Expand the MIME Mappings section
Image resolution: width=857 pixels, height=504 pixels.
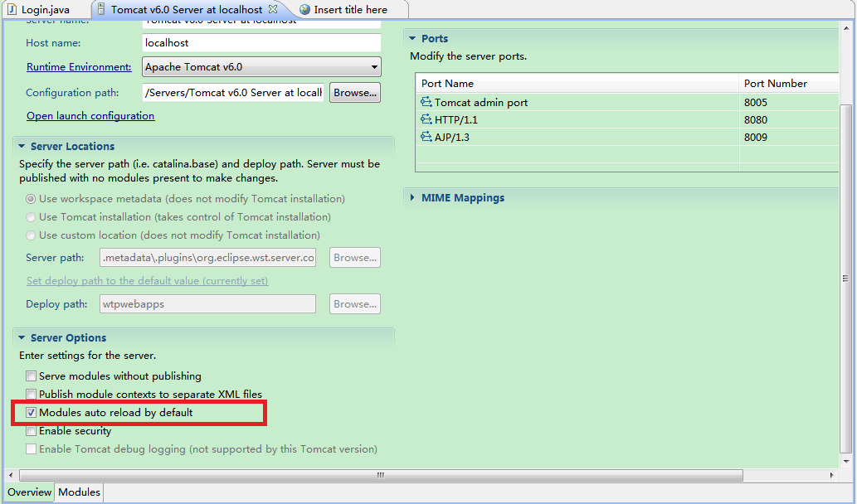pos(412,197)
